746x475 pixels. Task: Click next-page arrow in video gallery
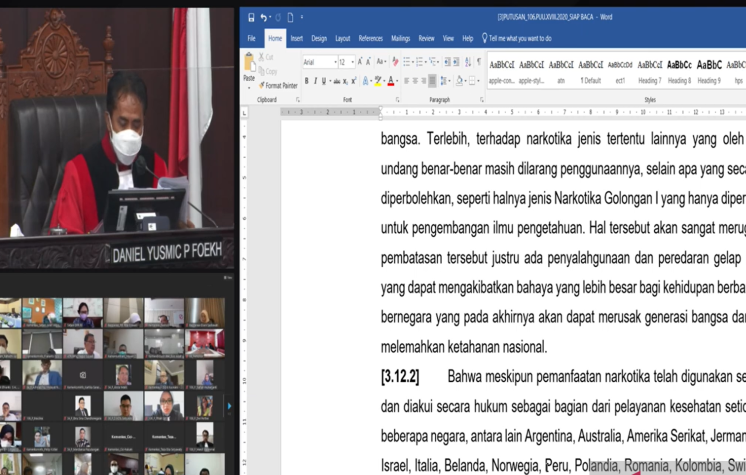pos(229,406)
